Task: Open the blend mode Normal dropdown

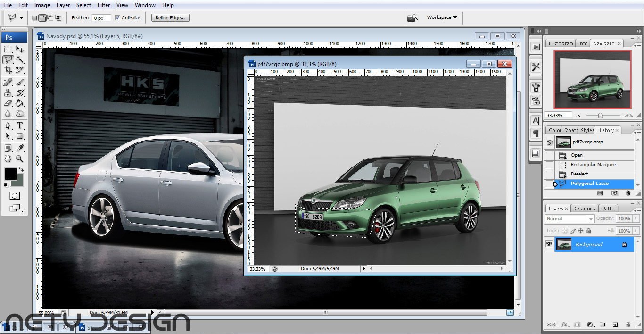Action: coord(570,219)
